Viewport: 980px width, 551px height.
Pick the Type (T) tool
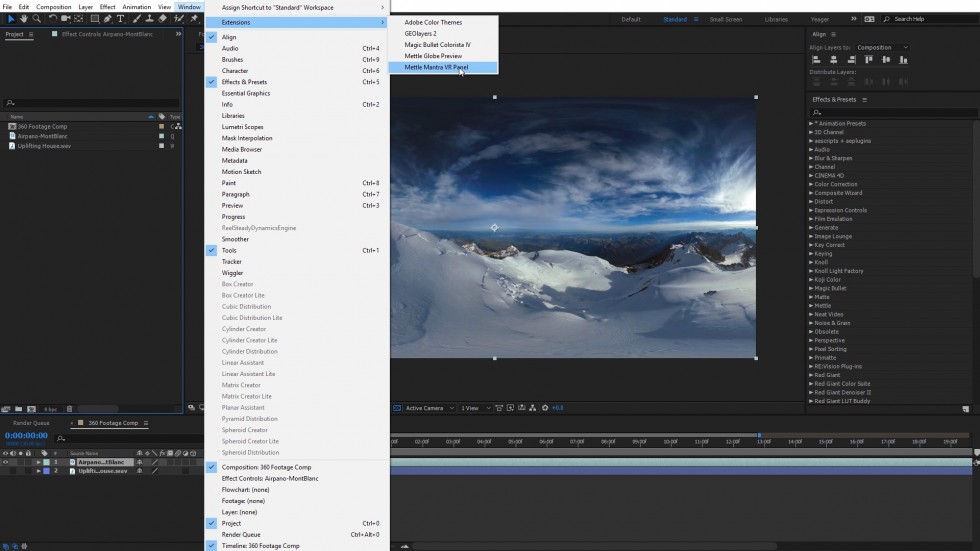coord(121,18)
